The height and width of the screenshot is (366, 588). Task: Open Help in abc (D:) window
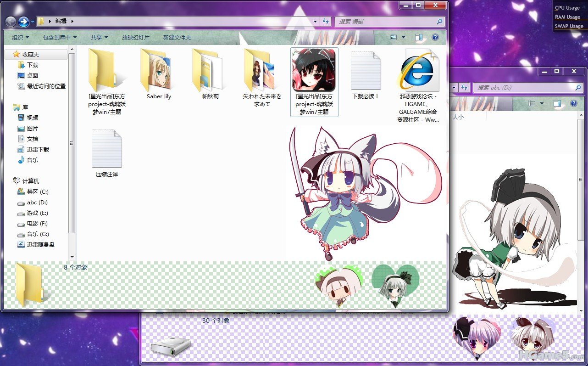pos(574,103)
